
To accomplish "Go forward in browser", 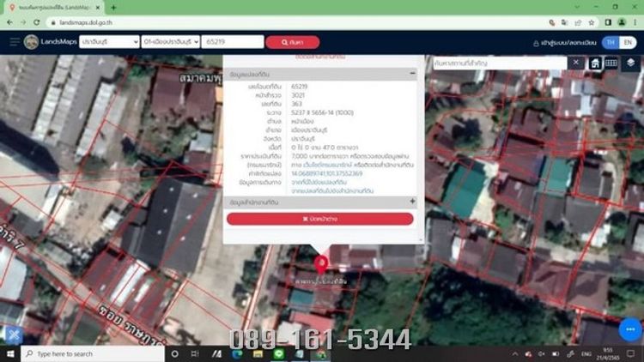I will [x=23, y=22].
